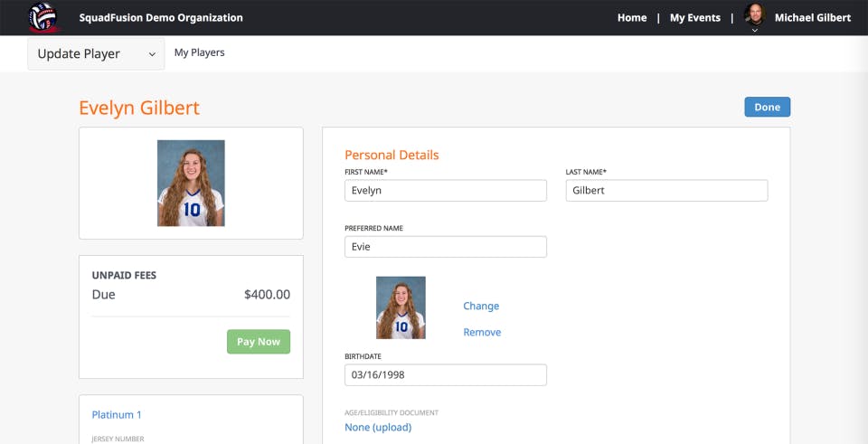Click the small player photo beside Change
Viewport: 868px width, 444px height.
click(401, 307)
